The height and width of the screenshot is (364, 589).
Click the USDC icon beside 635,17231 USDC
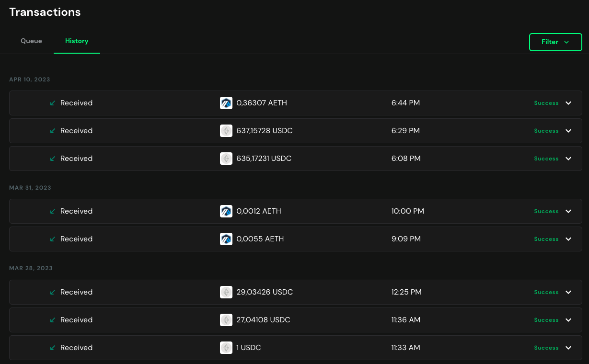coord(226,158)
